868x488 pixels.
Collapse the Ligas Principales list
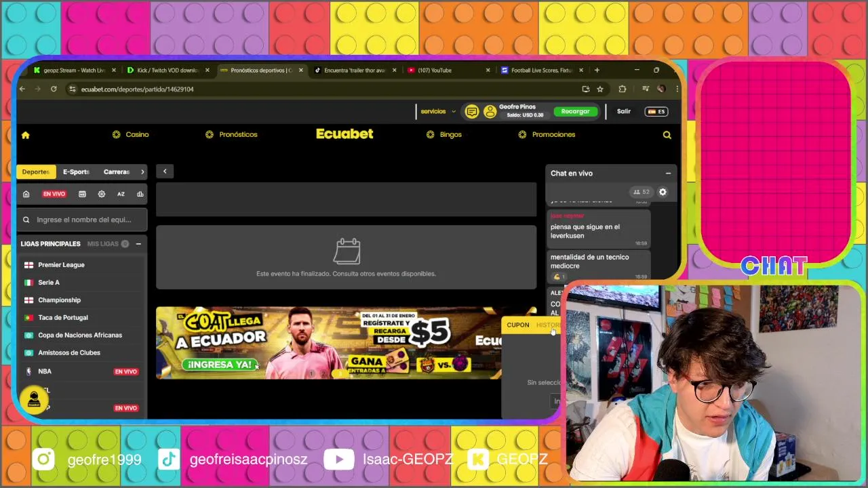point(138,244)
